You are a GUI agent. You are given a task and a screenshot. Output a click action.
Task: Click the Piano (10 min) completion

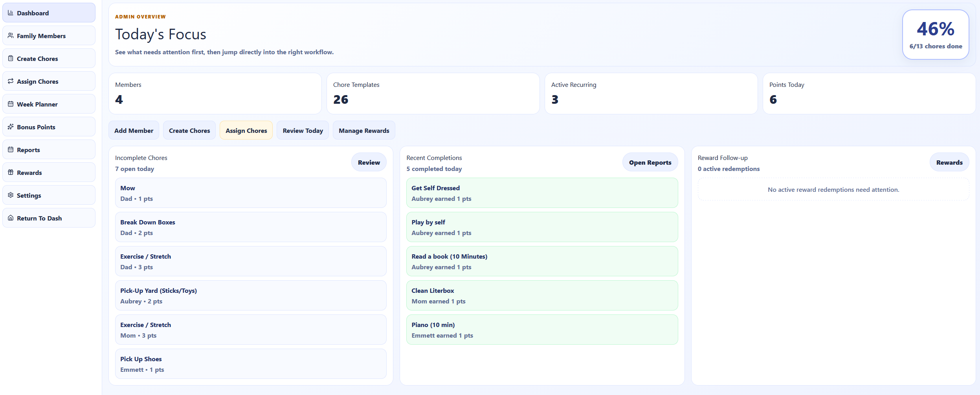542,330
